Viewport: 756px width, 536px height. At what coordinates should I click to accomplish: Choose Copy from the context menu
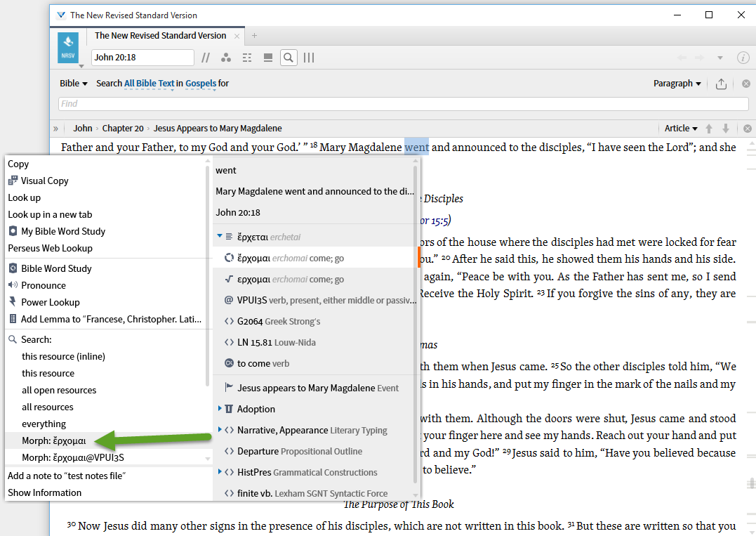click(x=18, y=164)
